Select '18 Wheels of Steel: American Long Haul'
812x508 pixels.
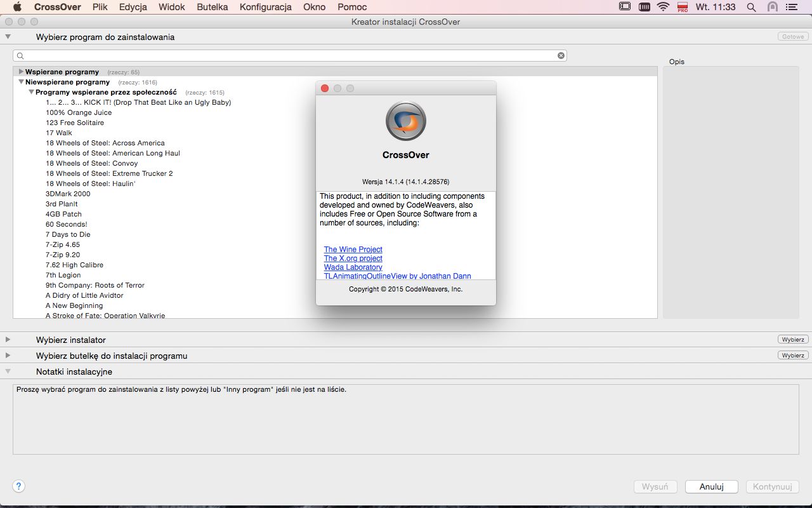click(113, 153)
